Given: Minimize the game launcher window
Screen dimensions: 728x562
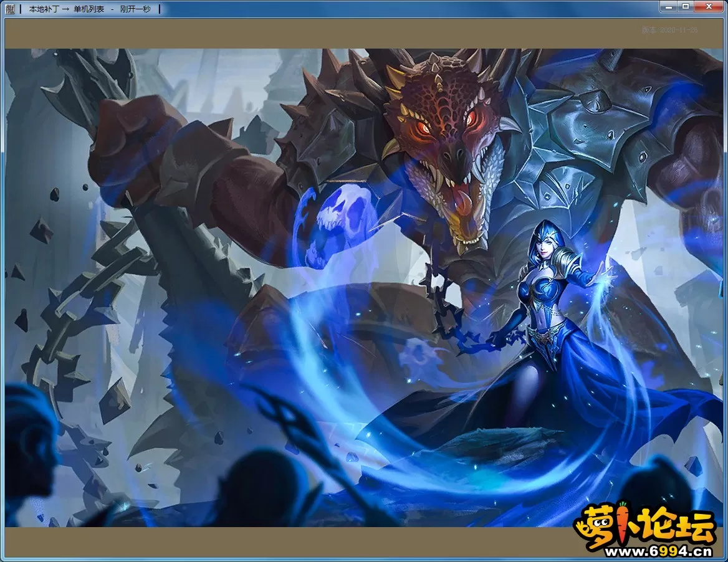Looking at the screenshot, I should click(x=669, y=6).
